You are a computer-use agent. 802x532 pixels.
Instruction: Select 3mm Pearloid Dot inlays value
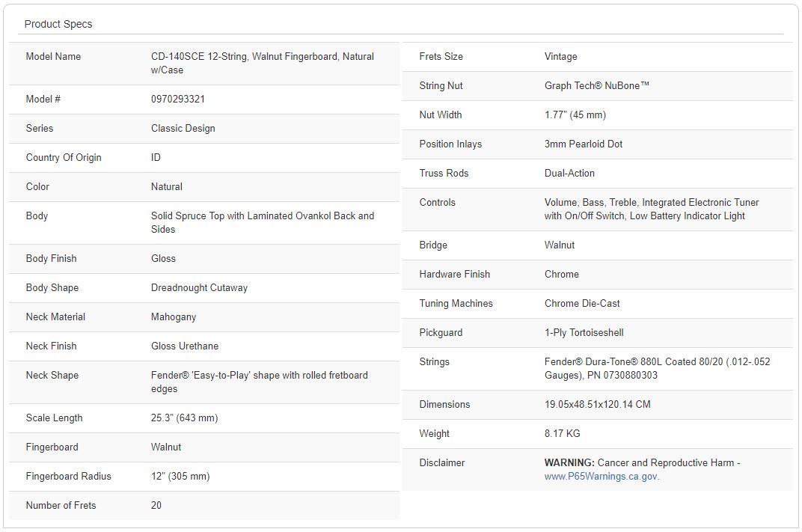(x=583, y=144)
